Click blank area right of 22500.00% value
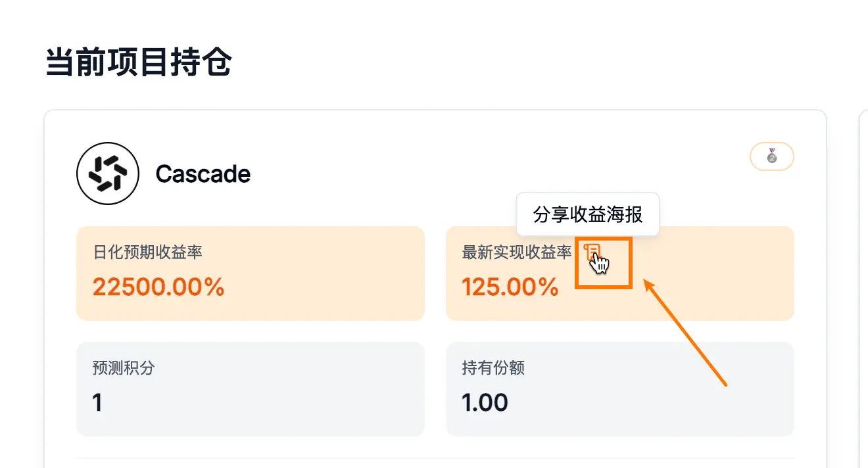The height and width of the screenshot is (468, 868). (x=329, y=287)
